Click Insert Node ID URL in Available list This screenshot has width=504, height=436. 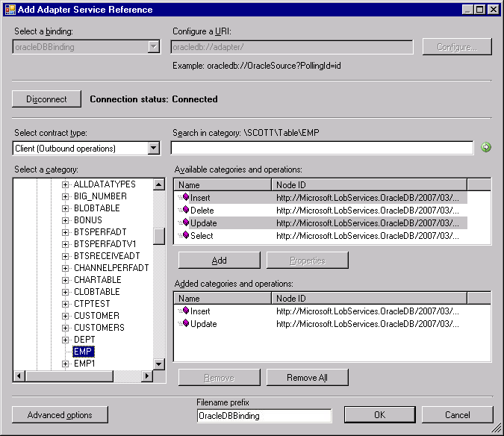click(x=367, y=198)
